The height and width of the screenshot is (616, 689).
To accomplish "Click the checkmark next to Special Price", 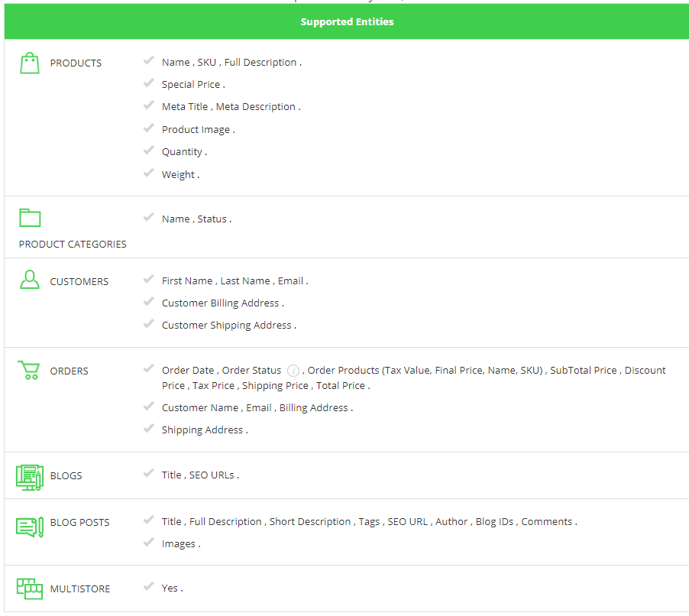I will (x=149, y=83).
